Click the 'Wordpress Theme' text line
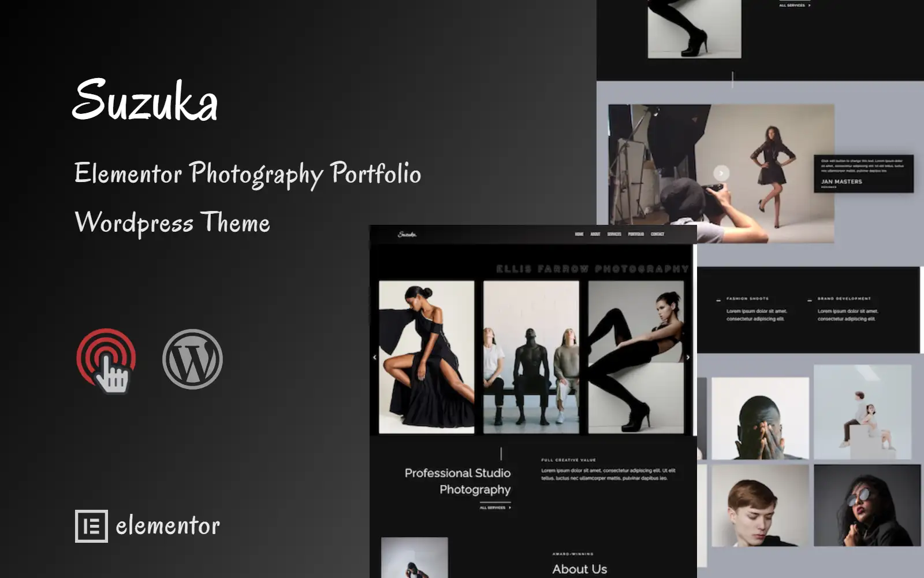 (172, 223)
